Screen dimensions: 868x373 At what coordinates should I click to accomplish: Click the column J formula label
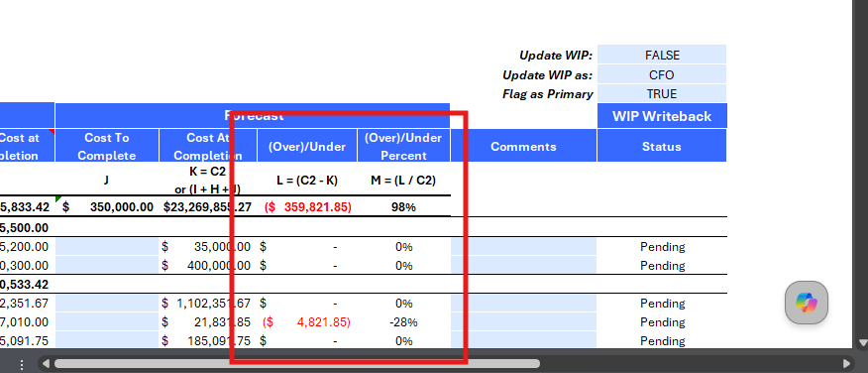[106, 181]
